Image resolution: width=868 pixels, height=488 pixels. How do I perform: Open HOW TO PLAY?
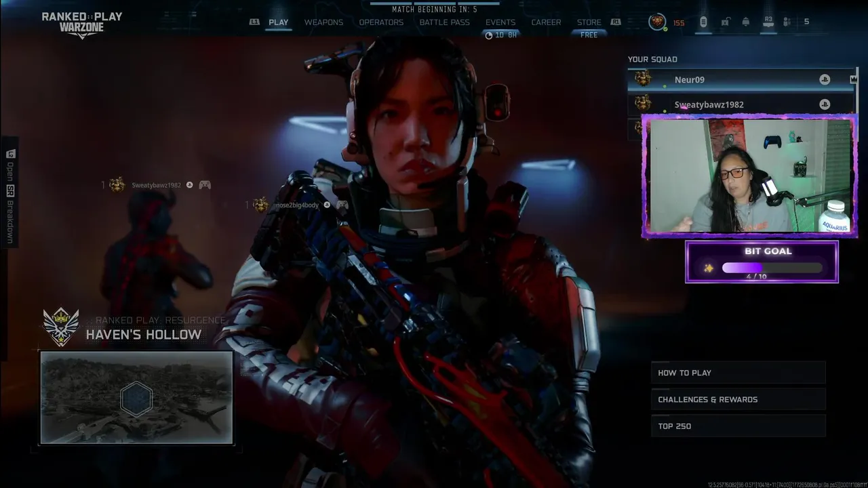(738, 373)
